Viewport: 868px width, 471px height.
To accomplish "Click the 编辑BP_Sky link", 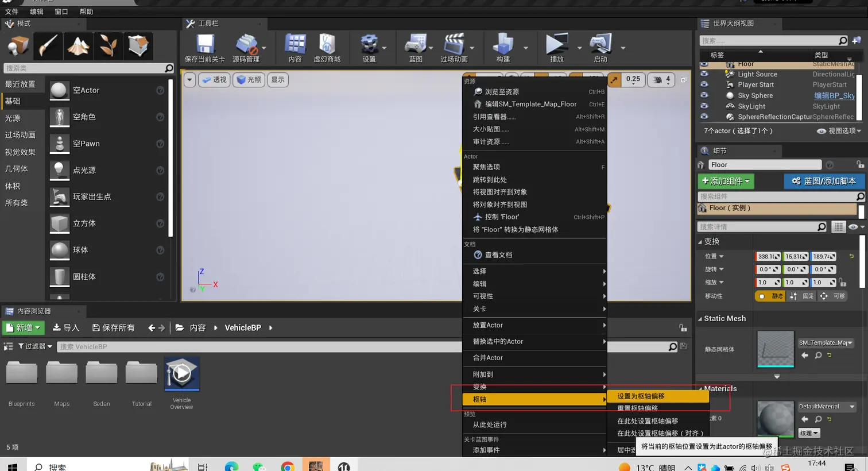I will pyautogui.click(x=834, y=96).
